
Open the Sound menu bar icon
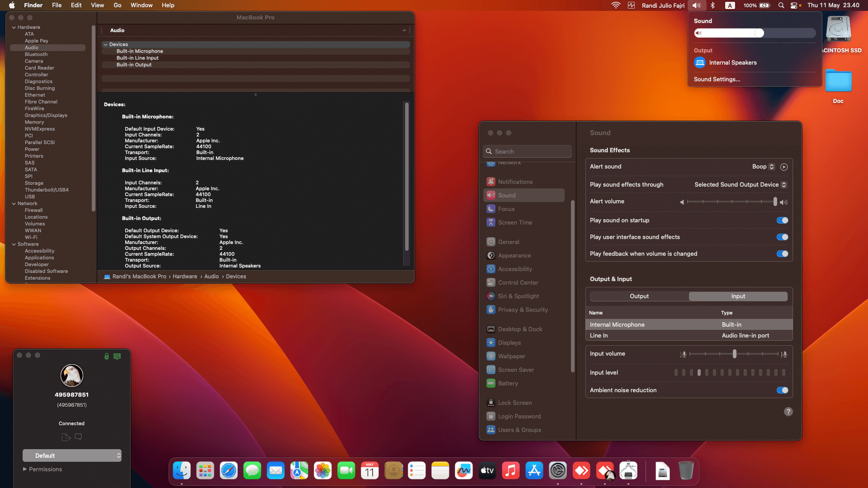pos(697,5)
